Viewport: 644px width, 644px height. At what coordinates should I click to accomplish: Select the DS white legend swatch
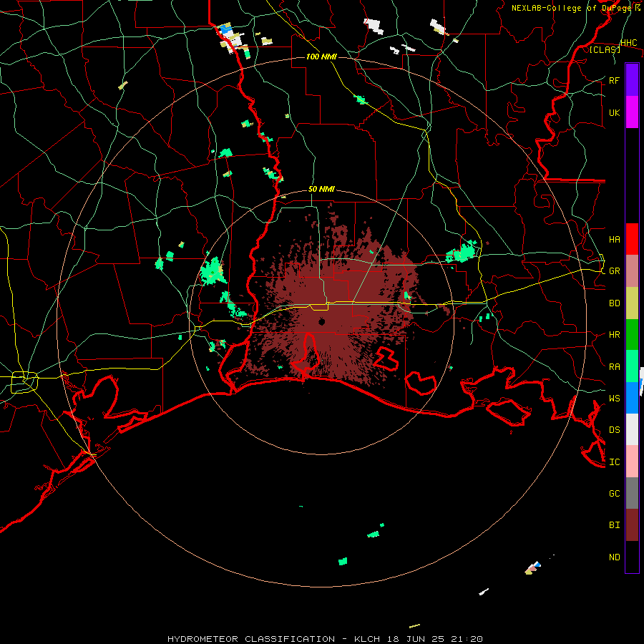[x=632, y=429]
